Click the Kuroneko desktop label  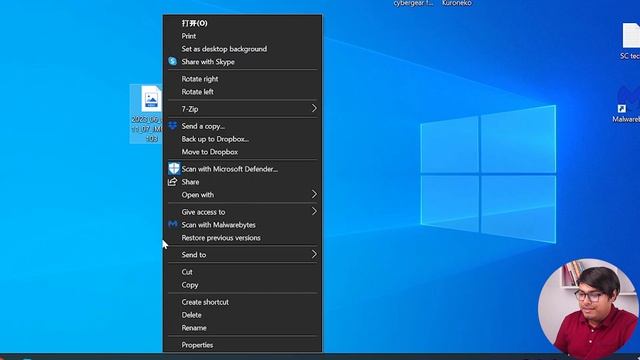tap(456, 3)
